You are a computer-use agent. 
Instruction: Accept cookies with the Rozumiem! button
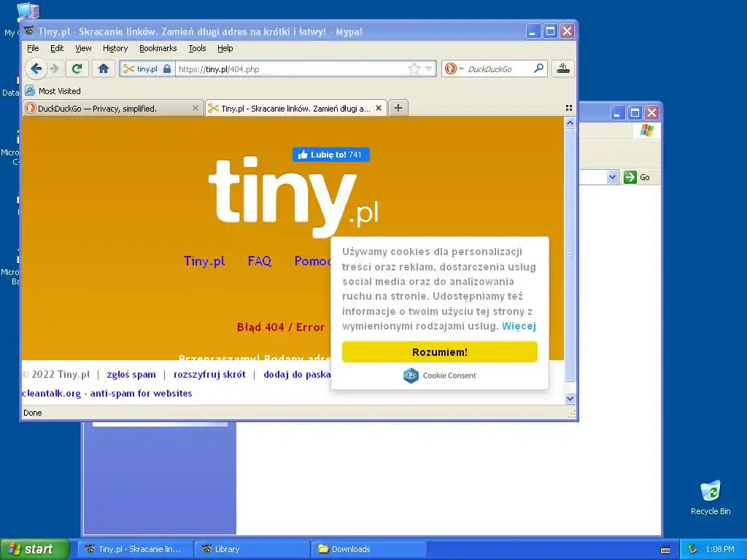(440, 352)
